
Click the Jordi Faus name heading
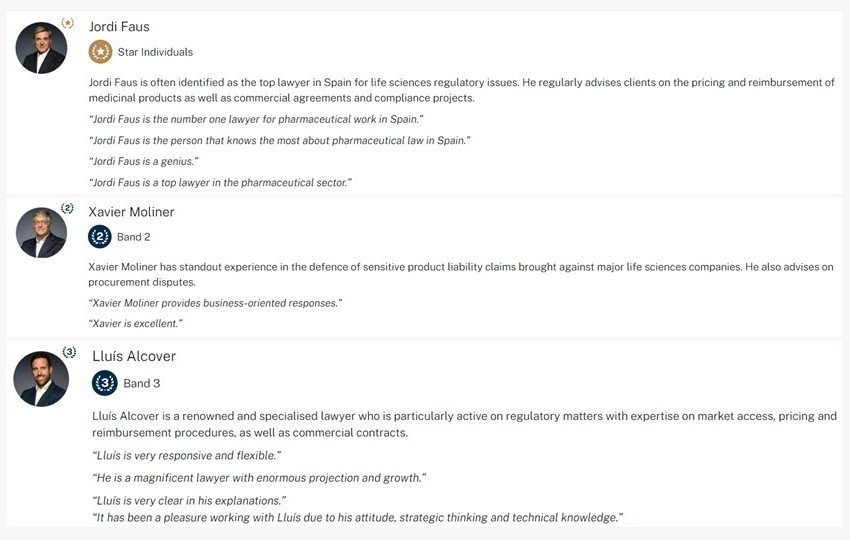[x=119, y=26]
